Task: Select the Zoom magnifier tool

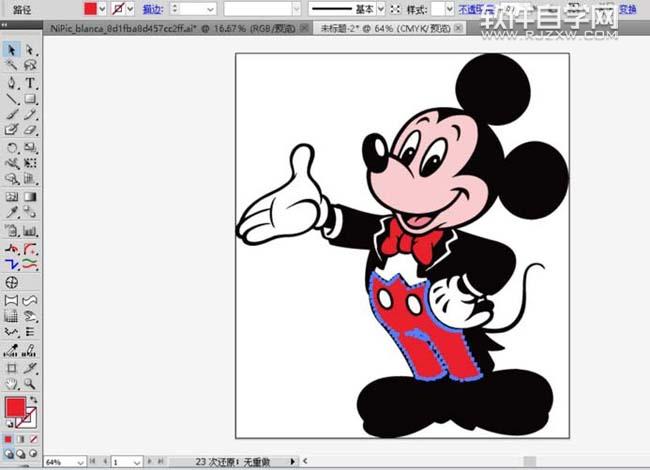Action: [30, 384]
